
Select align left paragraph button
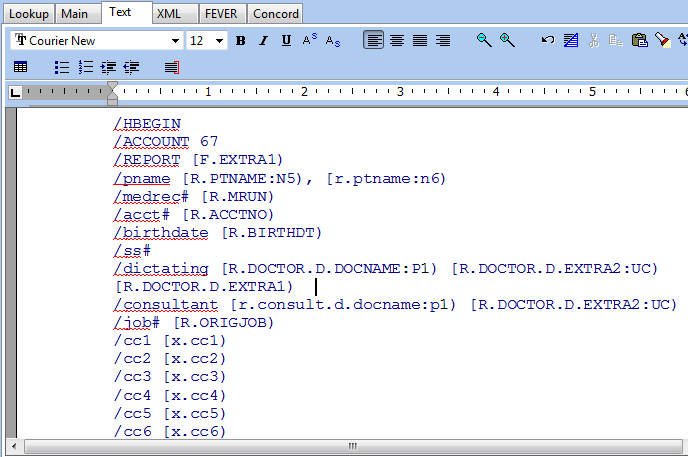click(373, 40)
